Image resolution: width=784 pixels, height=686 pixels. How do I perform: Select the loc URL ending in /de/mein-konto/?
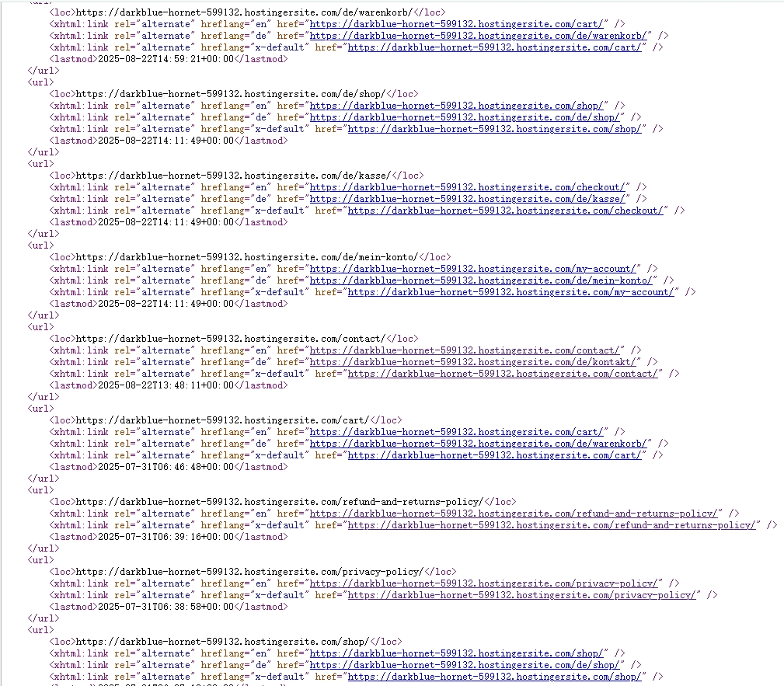[246, 257]
